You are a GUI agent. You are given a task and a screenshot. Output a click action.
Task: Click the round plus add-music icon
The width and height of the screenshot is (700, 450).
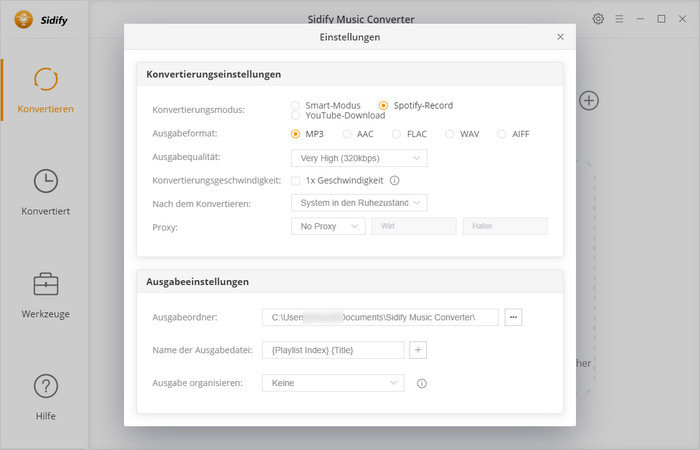click(589, 100)
